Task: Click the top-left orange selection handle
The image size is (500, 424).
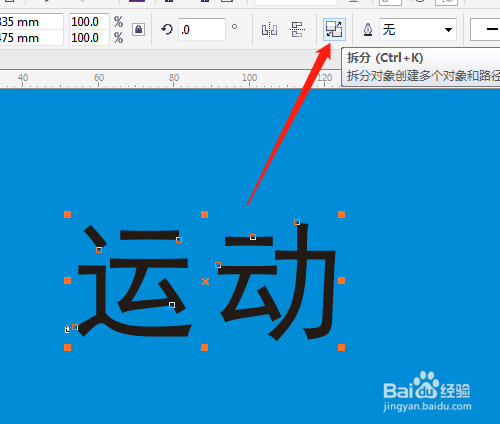Action: point(67,214)
